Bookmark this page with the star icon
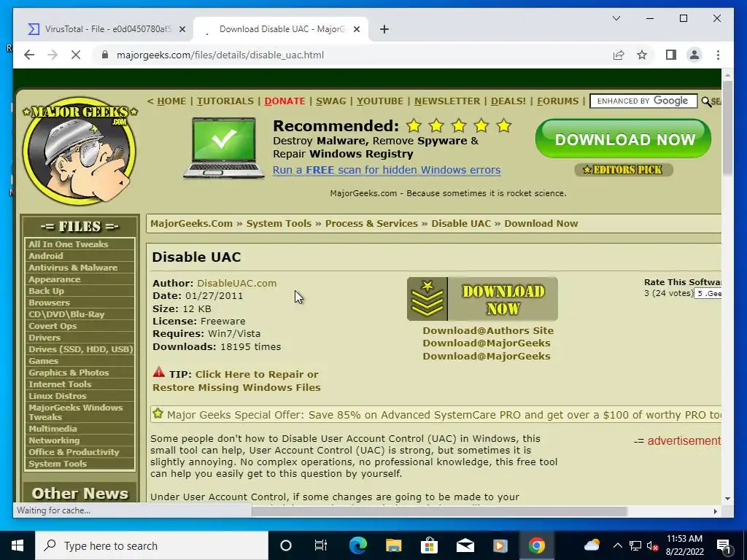This screenshot has height=560, width=747. coord(642,55)
